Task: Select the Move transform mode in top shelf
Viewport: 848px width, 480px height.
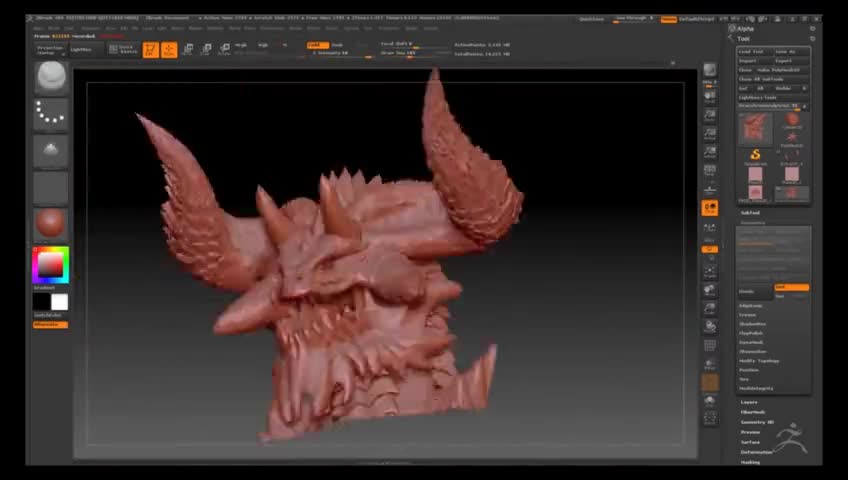Action: [188, 50]
